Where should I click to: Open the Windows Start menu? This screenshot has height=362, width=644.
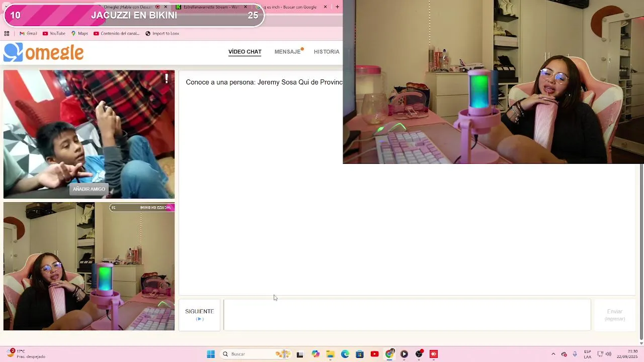tap(211, 354)
